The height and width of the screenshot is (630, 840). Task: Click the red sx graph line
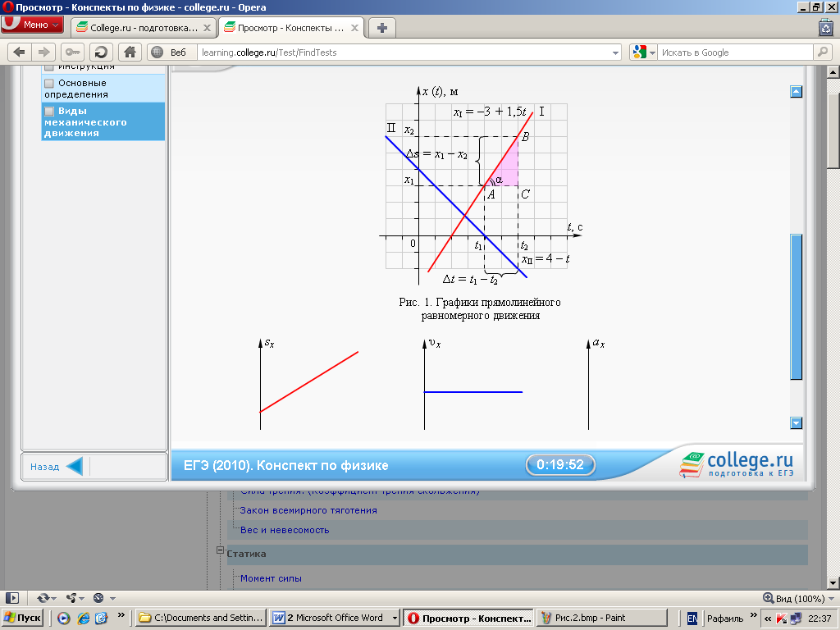[x=308, y=382]
